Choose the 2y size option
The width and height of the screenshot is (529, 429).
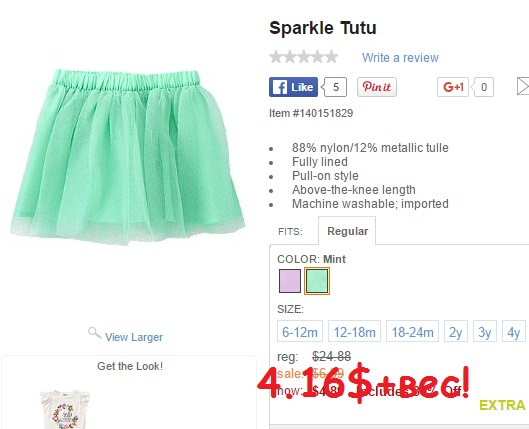click(x=456, y=331)
